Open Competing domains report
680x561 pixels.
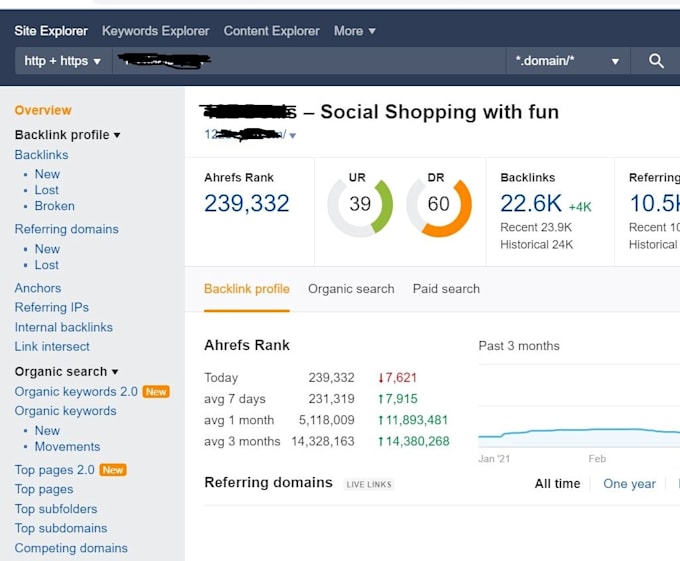click(x=71, y=548)
